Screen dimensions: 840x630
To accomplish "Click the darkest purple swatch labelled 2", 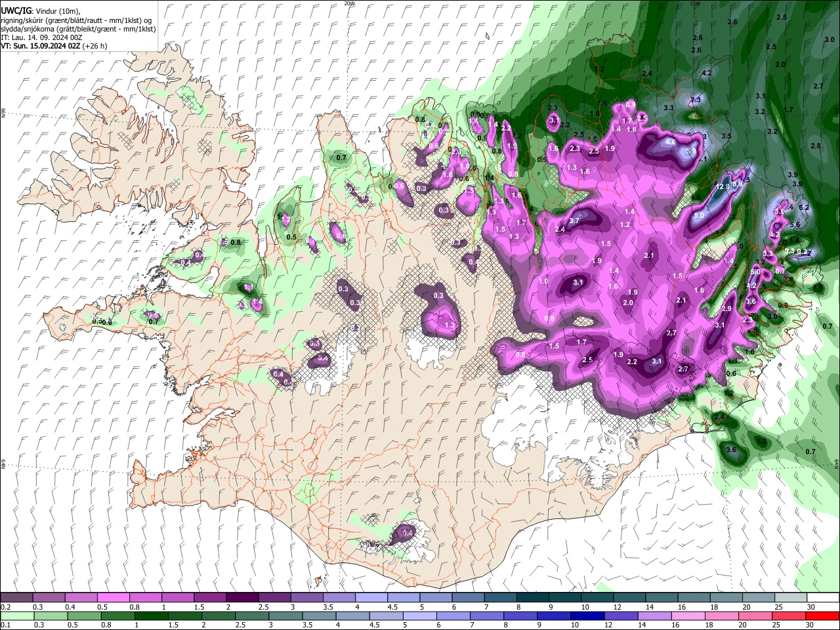I will click(x=242, y=598).
